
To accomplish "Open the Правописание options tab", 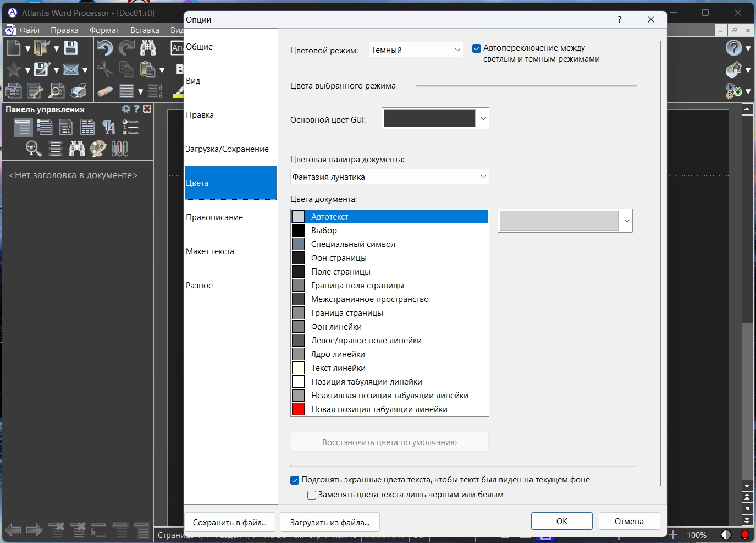I will point(231,217).
